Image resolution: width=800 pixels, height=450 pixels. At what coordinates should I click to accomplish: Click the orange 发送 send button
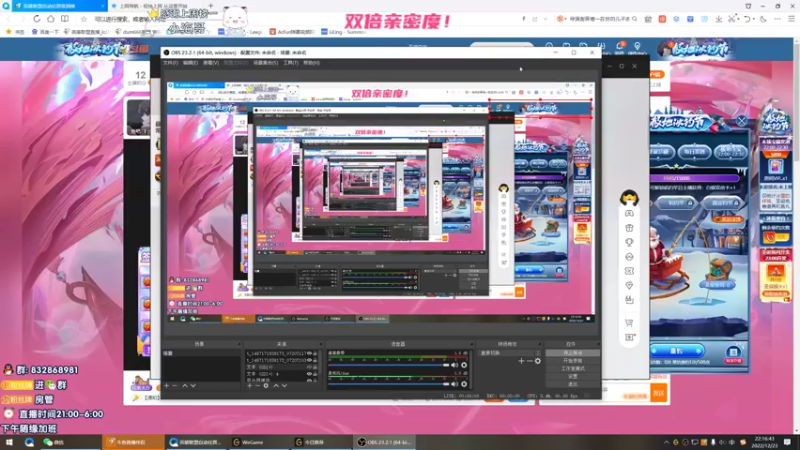click(x=659, y=393)
